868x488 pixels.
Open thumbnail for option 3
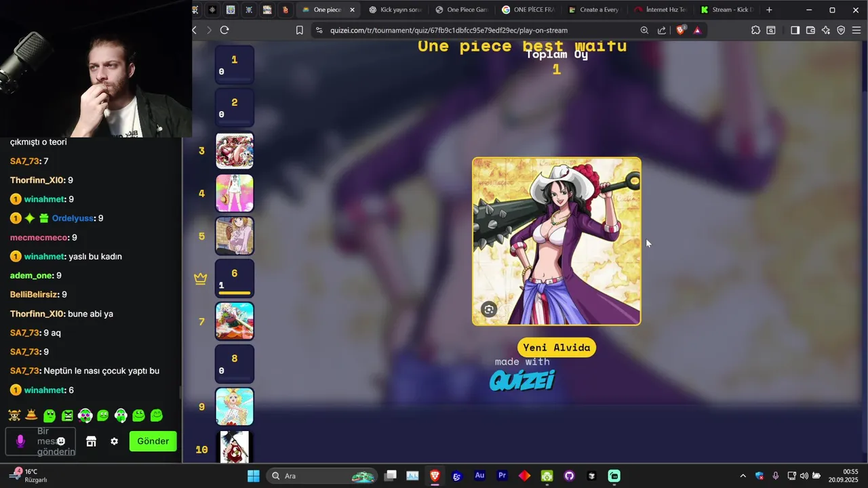[x=235, y=150]
